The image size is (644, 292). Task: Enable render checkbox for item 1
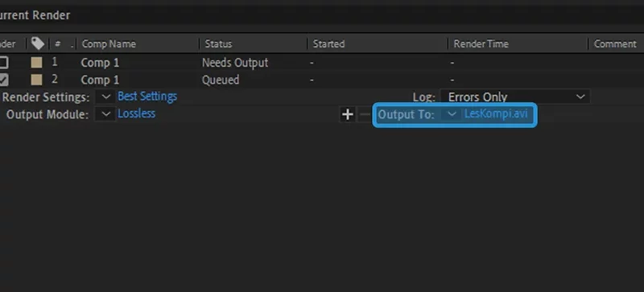pos(3,63)
